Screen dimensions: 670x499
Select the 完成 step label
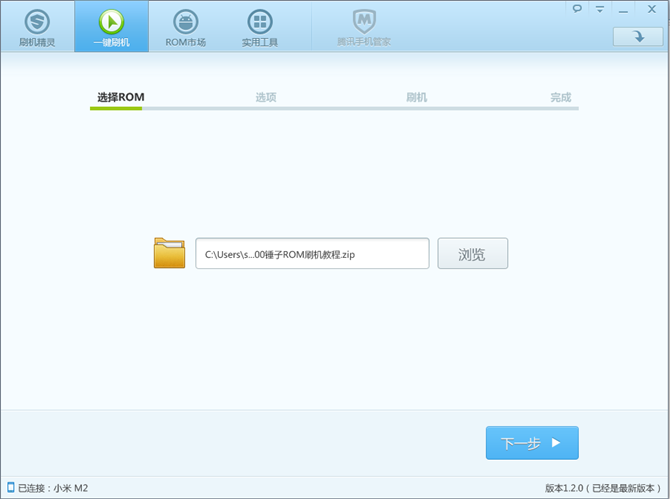pyautogui.click(x=561, y=97)
